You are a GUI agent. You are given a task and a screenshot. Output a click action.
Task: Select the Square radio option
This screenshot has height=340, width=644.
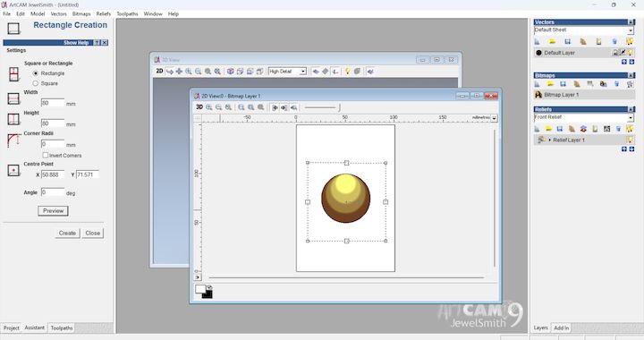(x=36, y=83)
